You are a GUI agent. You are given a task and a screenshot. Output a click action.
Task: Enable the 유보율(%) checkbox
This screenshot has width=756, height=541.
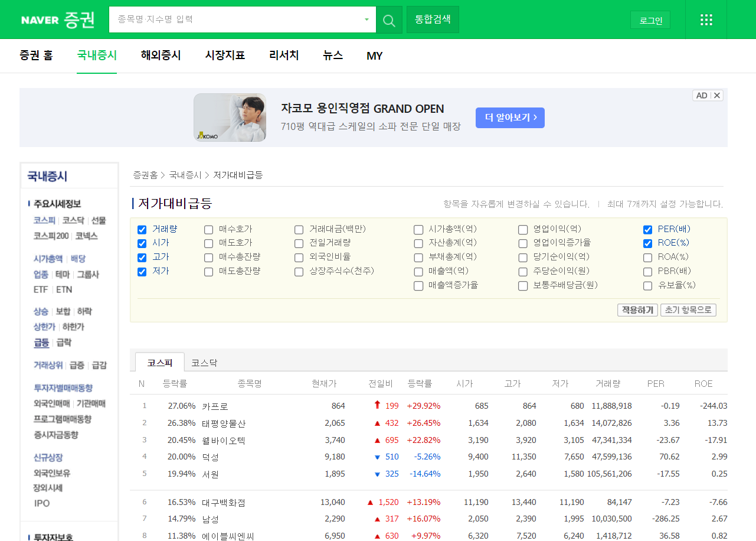647,285
